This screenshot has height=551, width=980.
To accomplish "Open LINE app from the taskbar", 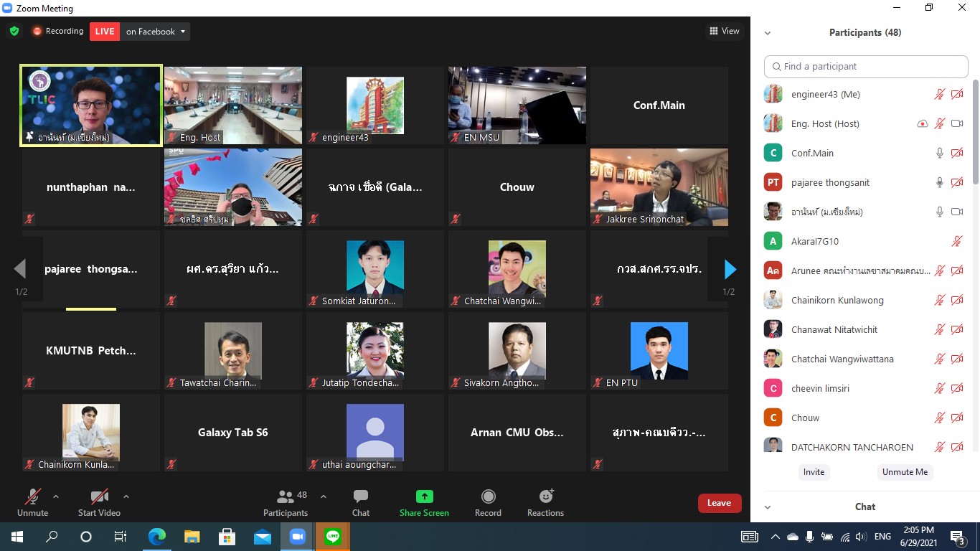I will (x=333, y=537).
